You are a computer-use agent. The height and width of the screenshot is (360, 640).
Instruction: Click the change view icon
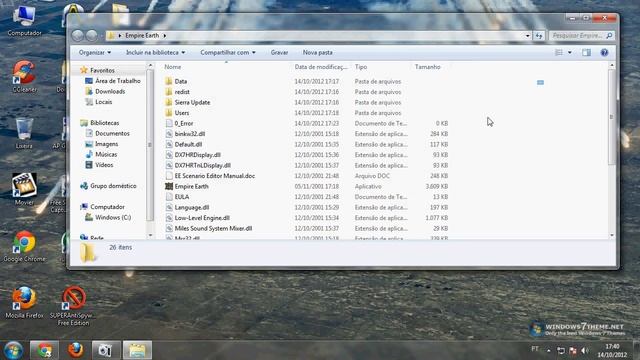559,52
